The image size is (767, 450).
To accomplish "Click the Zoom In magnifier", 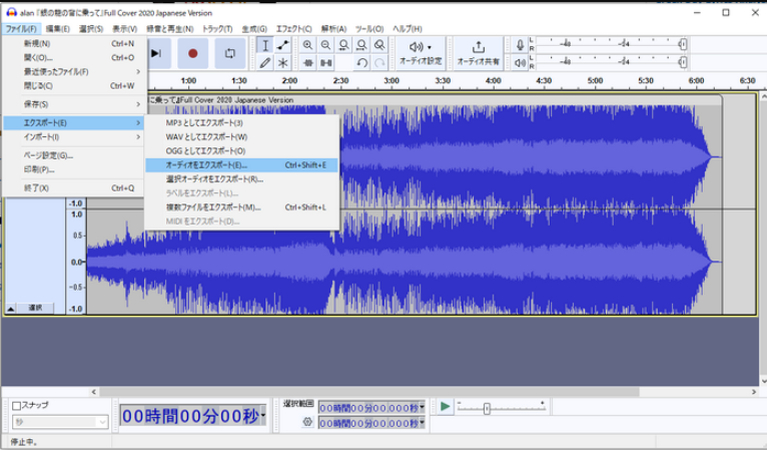I will pyautogui.click(x=307, y=45).
